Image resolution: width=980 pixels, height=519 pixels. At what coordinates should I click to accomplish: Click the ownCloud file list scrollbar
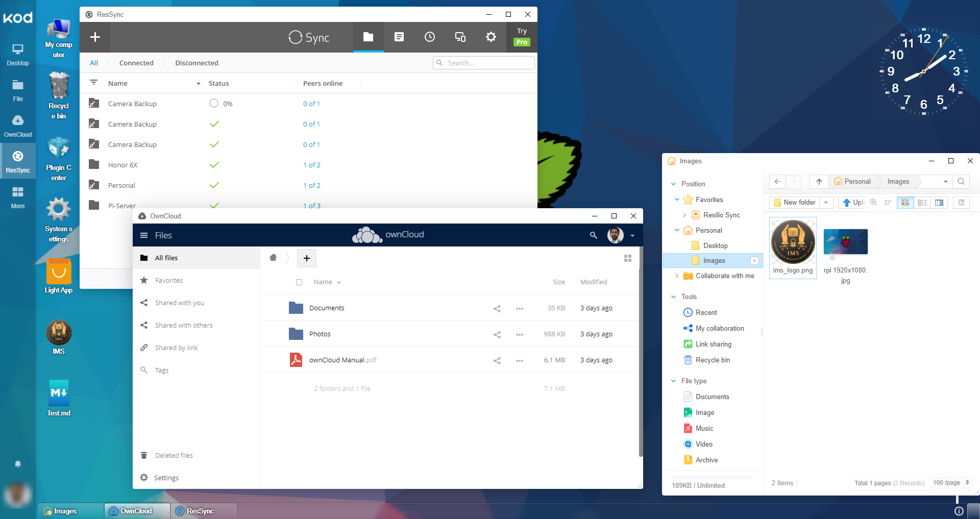pos(641,352)
